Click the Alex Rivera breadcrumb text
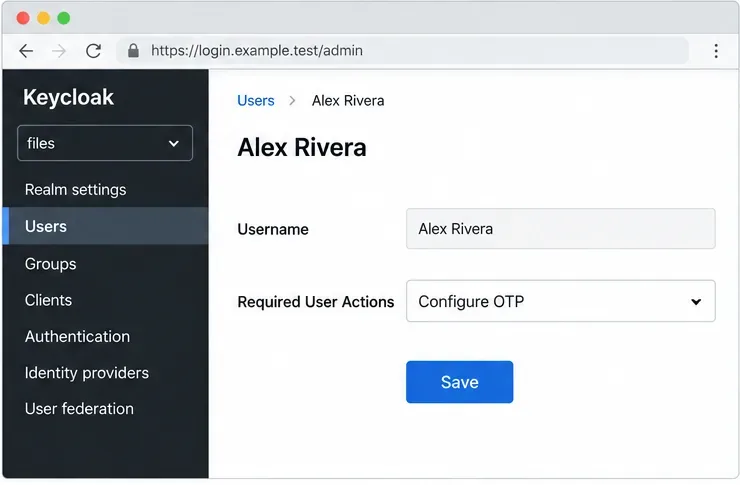740x485 pixels. click(x=348, y=100)
